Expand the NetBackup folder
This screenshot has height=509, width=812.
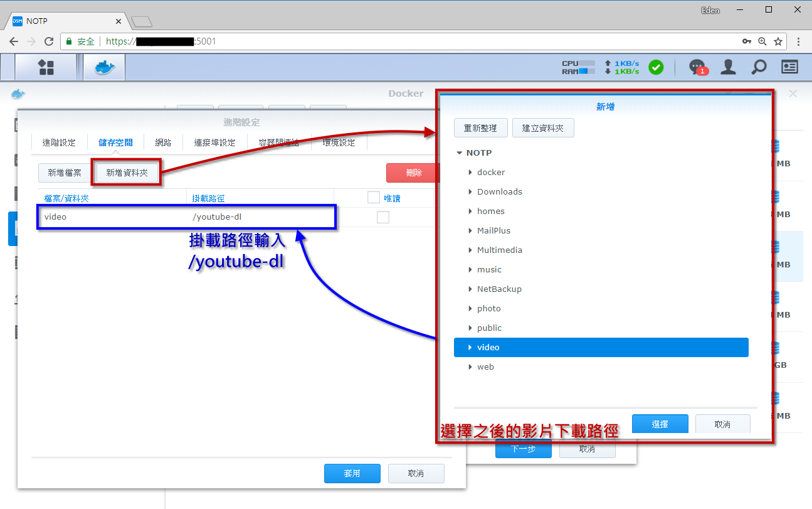tap(470, 289)
